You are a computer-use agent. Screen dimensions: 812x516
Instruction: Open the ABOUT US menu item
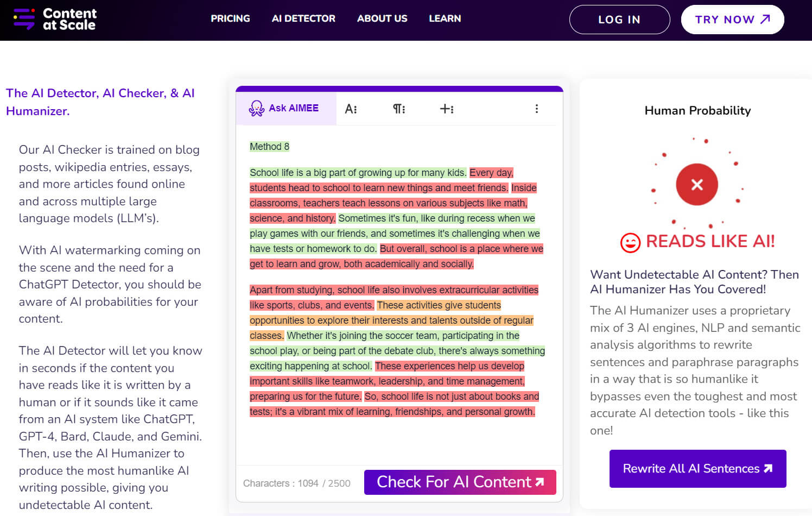click(382, 18)
